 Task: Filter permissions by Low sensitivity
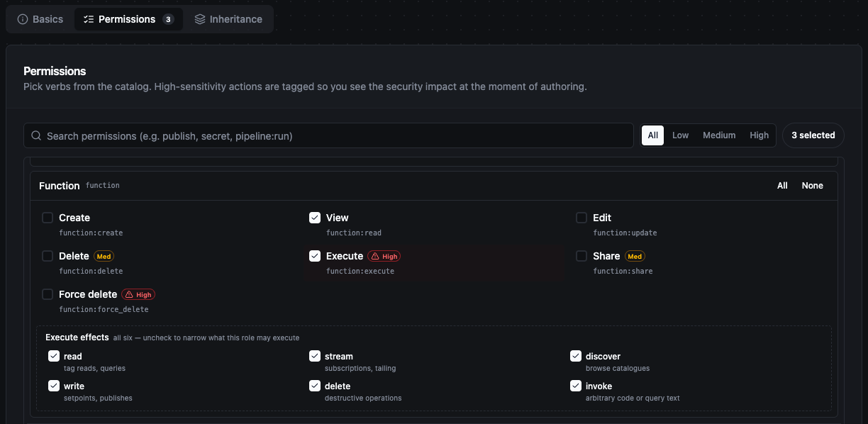tap(681, 135)
